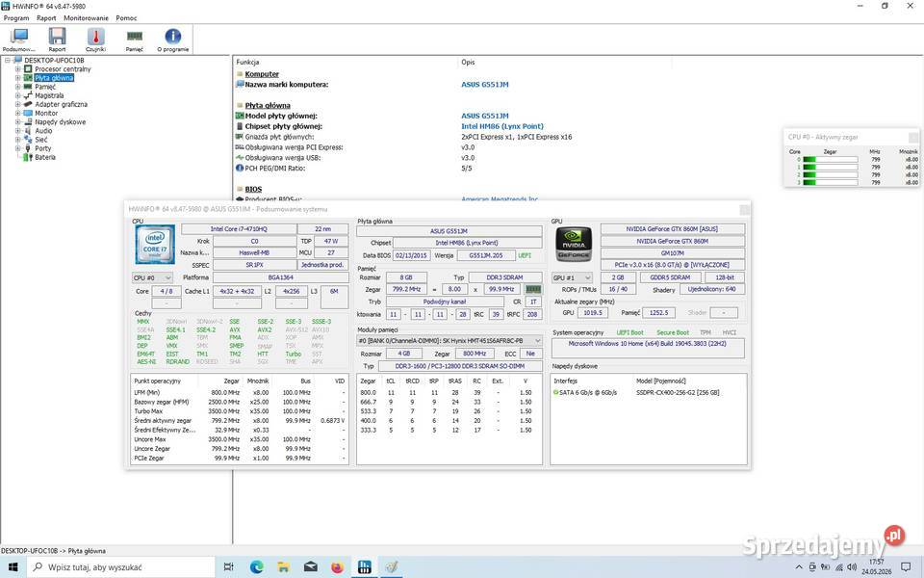Click the Pamięć memory chip toolbar icon
The width and height of the screenshot is (924, 578).
point(135,40)
